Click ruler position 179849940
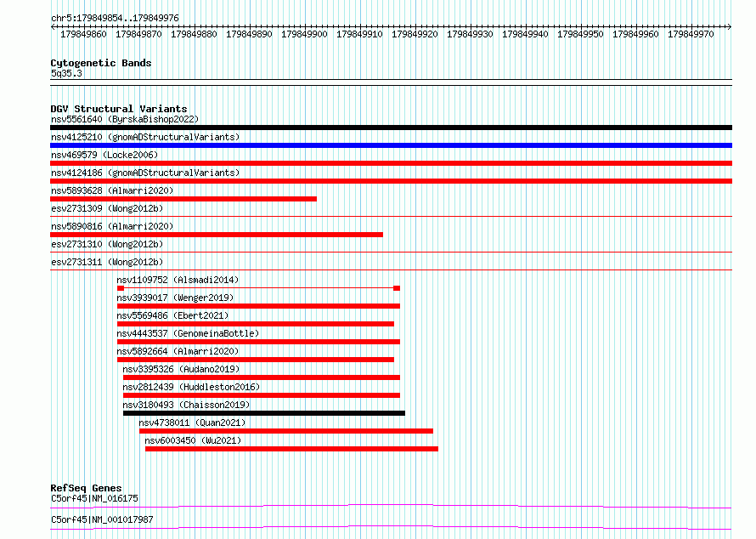 pyautogui.click(x=525, y=34)
